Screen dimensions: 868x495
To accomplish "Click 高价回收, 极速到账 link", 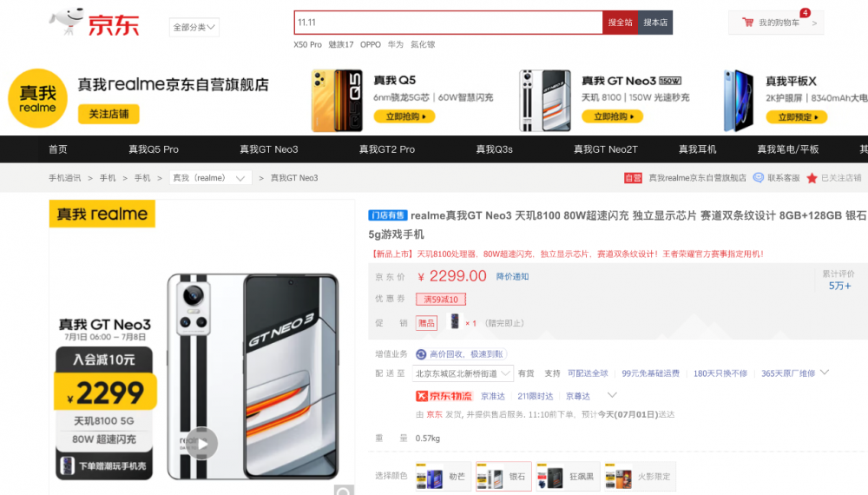I will click(x=466, y=354).
